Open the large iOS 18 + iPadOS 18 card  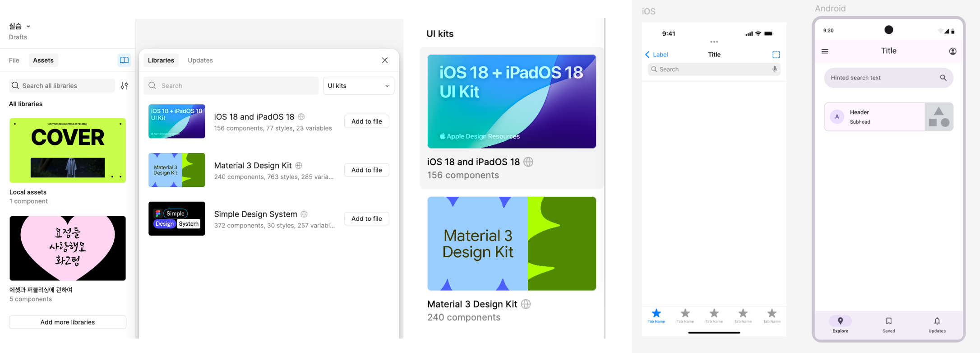[x=512, y=102]
